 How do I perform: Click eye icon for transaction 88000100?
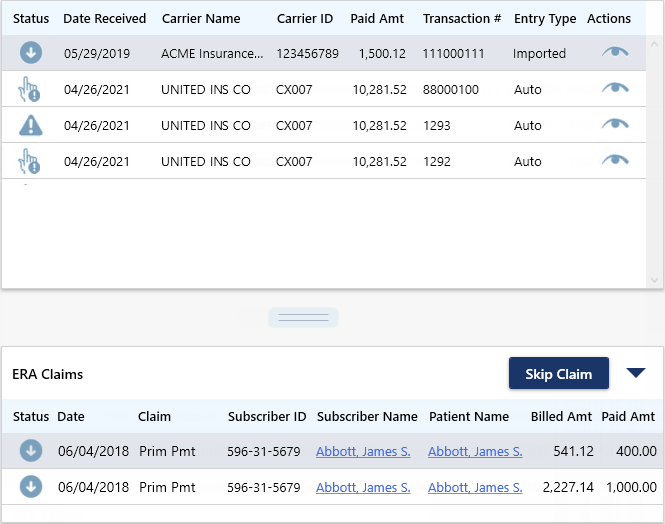[x=615, y=88]
